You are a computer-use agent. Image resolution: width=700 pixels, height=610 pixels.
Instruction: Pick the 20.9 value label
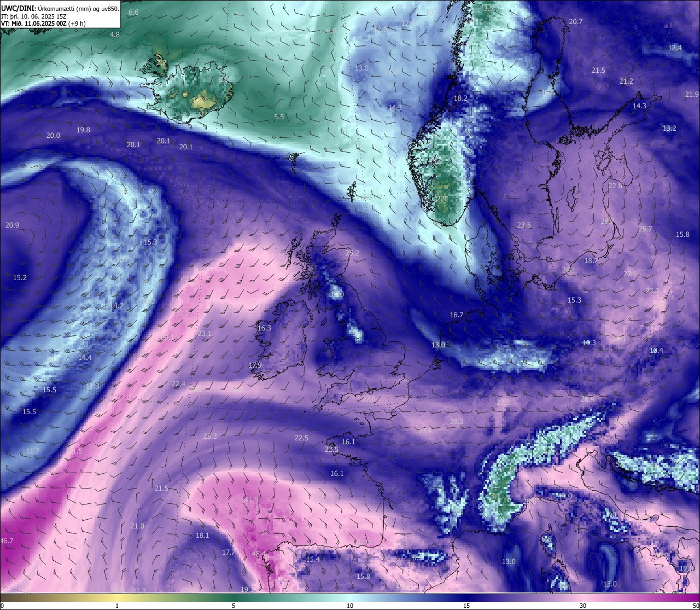pos(12,225)
